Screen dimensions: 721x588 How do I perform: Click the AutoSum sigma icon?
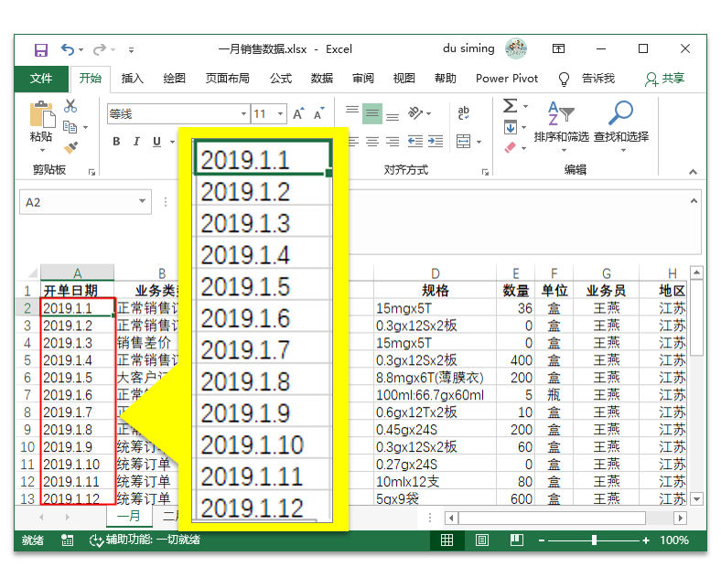point(510,106)
